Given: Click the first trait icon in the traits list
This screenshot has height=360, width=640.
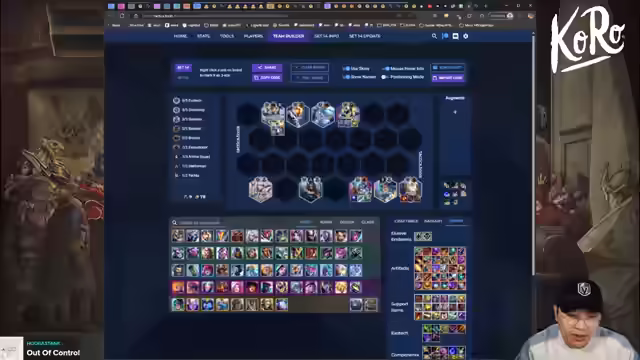Looking at the screenshot, I should tap(176, 100).
